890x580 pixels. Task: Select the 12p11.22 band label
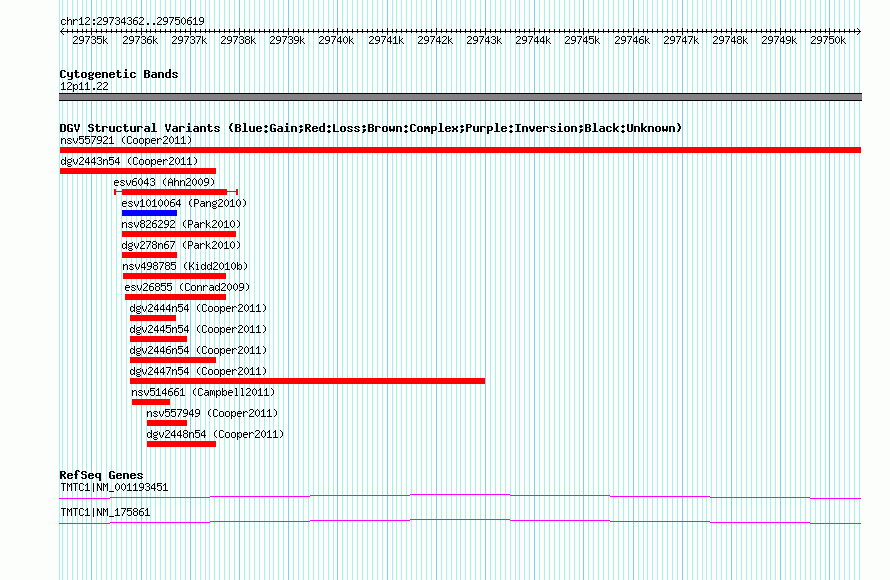click(x=84, y=86)
